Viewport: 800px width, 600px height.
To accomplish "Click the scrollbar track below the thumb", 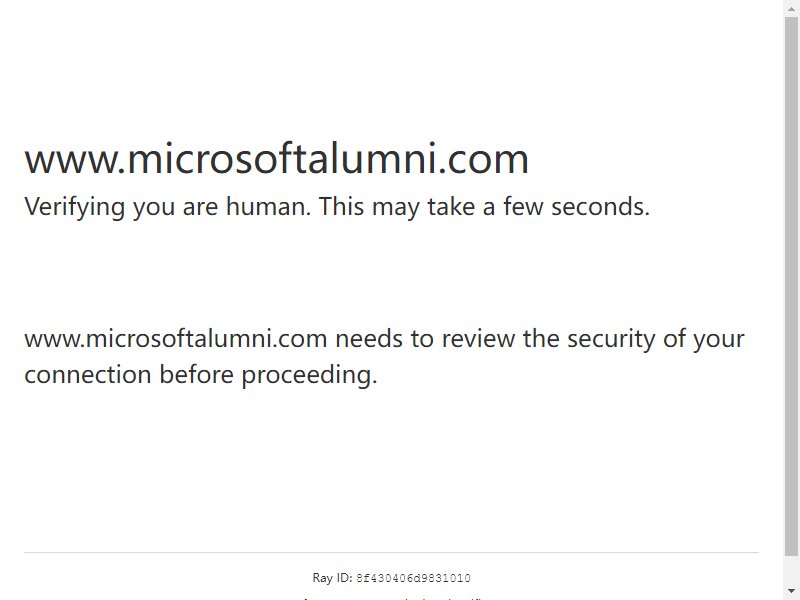I will [791, 569].
